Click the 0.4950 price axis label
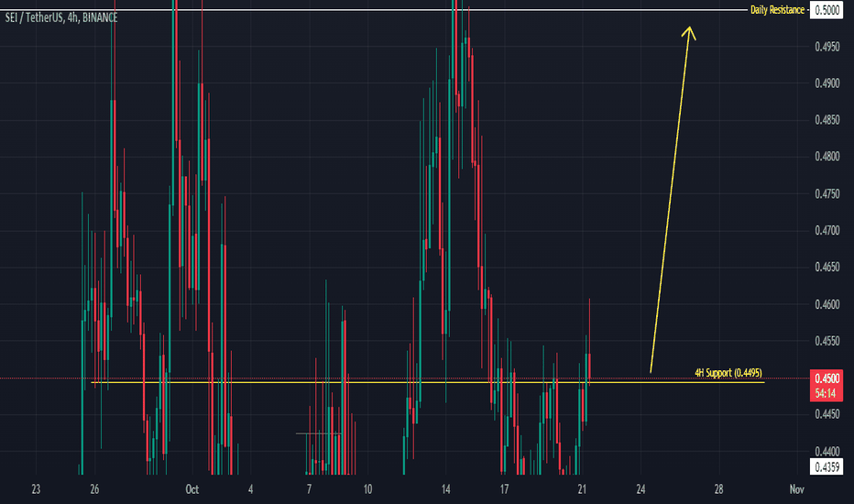The image size is (854, 504). [827, 47]
